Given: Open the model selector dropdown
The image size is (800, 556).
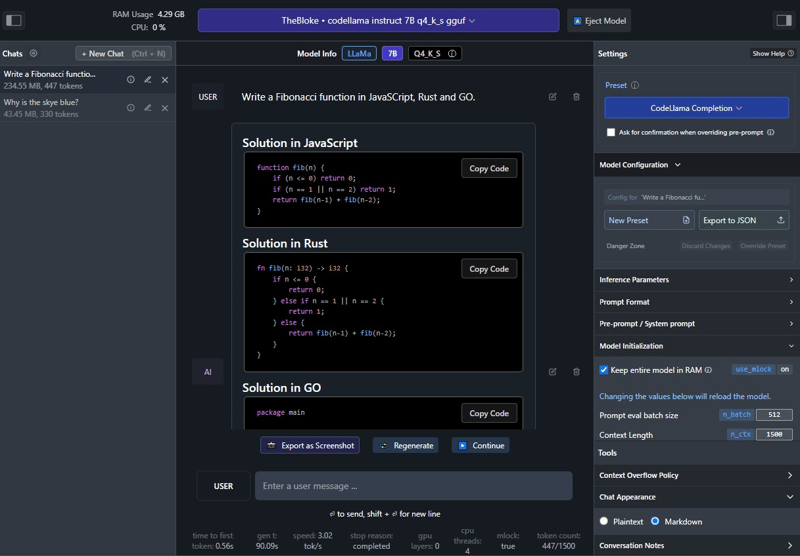Looking at the screenshot, I should (379, 20).
